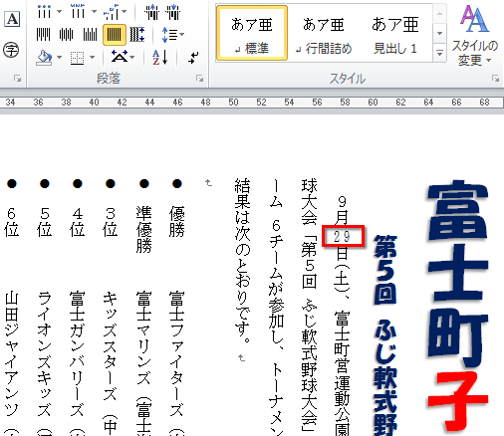Click the team name 山田ジャイアンツ
The height and width of the screenshot is (436, 504).
point(12,353)
